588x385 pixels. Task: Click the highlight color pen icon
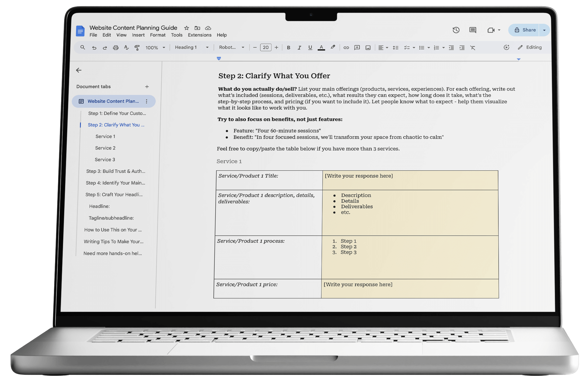(333, 47)
